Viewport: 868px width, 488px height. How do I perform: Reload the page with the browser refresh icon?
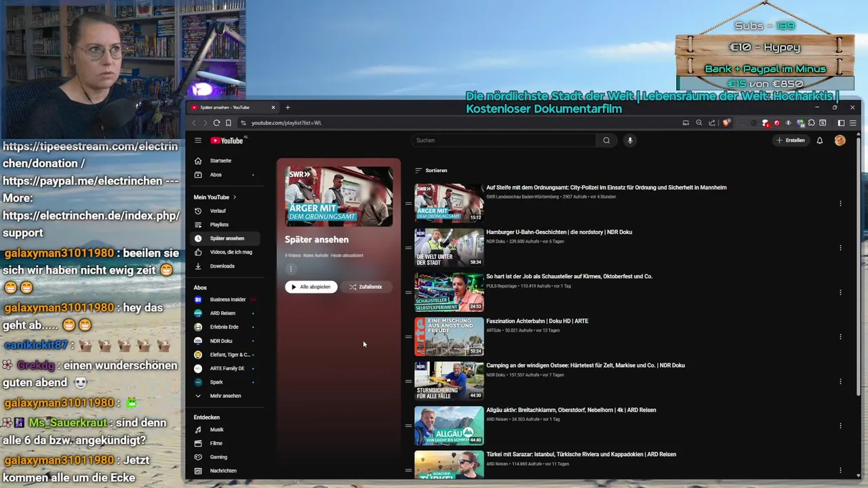[x=216, y=123]
